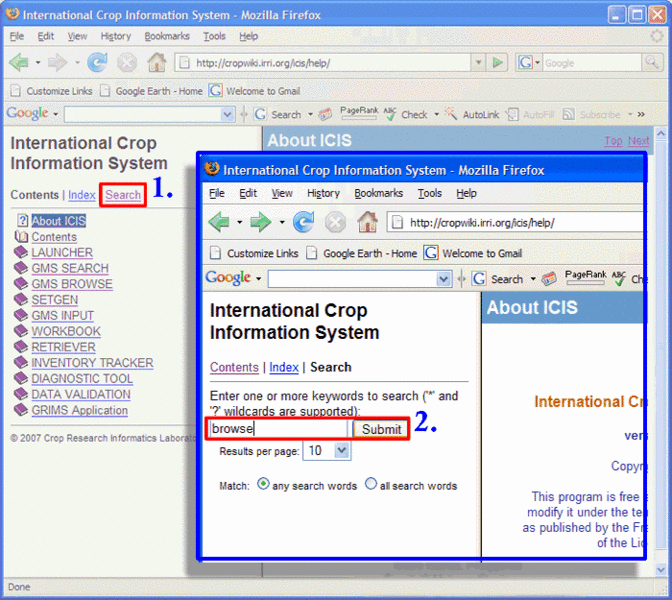Click the Next link in About ICIS header

coord(638,141)
